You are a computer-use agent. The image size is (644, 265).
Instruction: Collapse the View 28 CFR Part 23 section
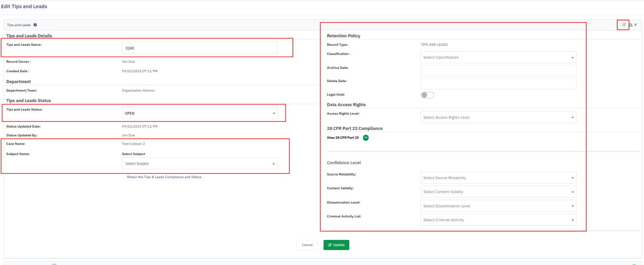(x=366, y=138)
